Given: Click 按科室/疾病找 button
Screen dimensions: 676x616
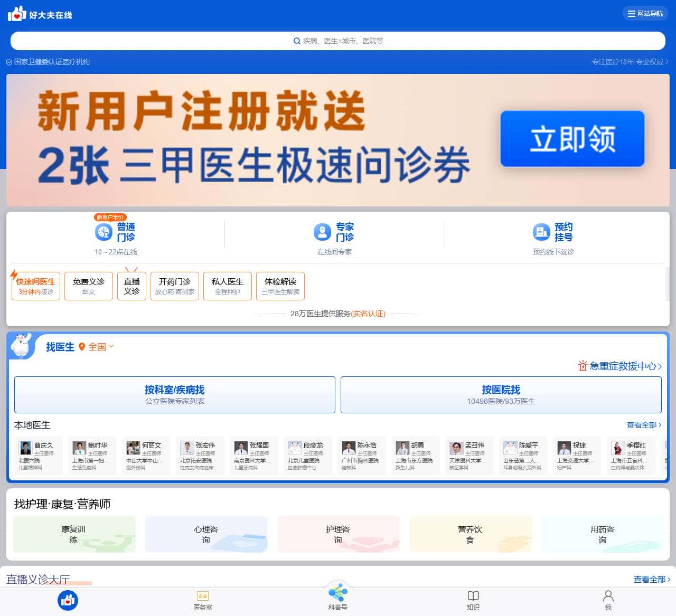Looking at the screenshot, I should [x=175, y=395].
